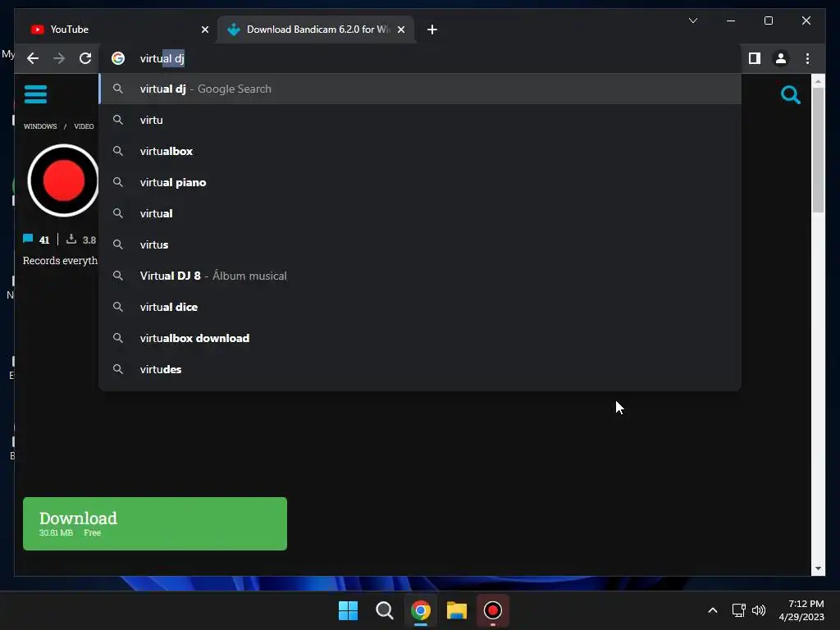Select the 'virtual dj - Google Search' suggestion

(420, 89)
